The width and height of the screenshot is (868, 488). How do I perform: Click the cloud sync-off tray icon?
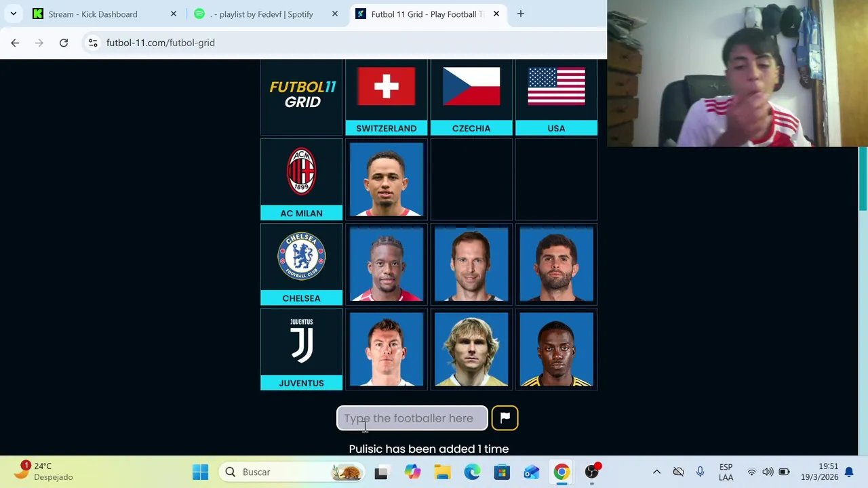point(678,472)
